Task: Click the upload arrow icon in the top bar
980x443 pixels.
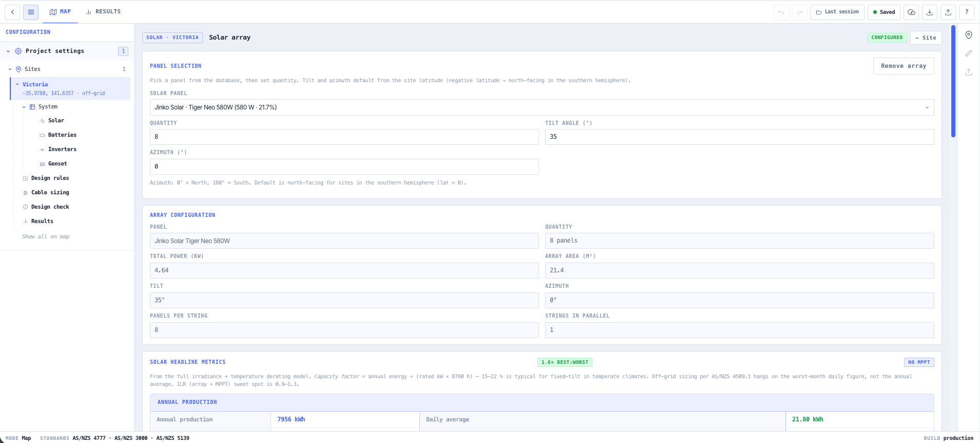Action: pos(948,12)
